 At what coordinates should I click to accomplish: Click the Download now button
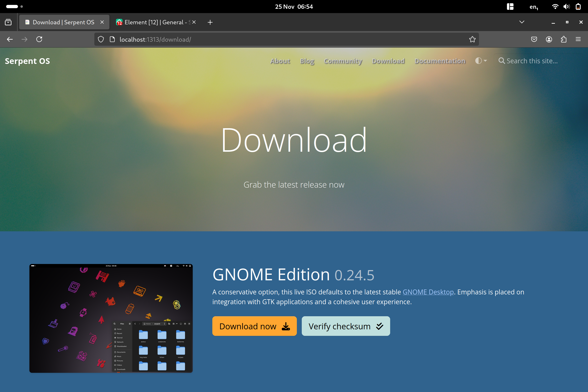pos(254,326)
